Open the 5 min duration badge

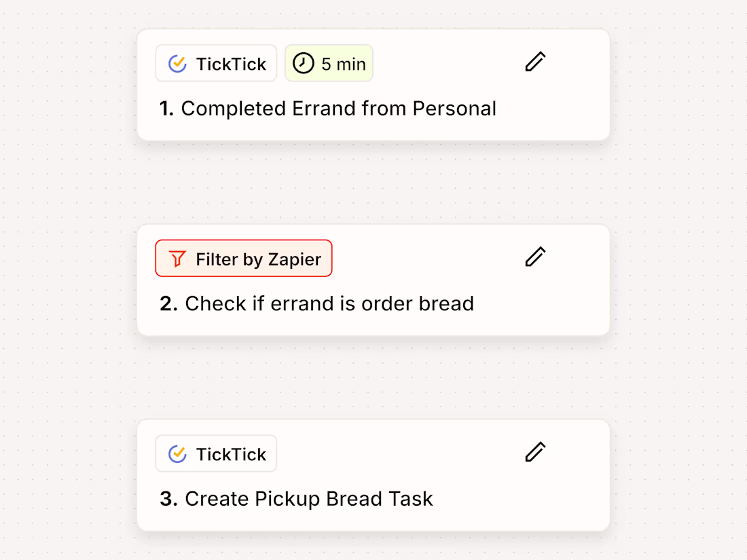[x=329, y=62]
